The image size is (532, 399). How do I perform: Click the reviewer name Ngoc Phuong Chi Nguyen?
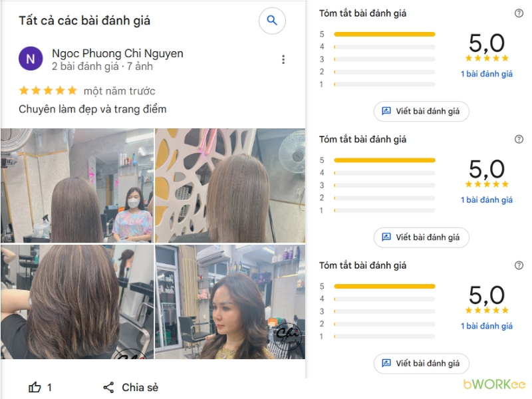coord(117,53)
